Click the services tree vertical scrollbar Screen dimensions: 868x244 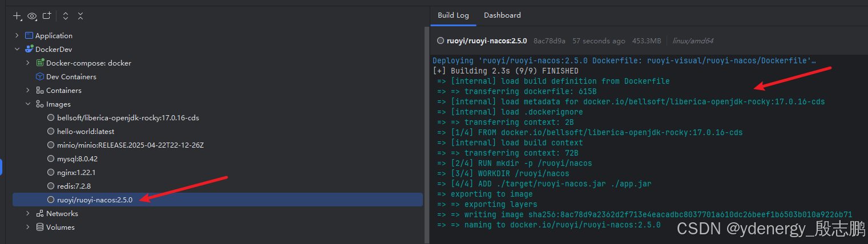coord(426,135)
